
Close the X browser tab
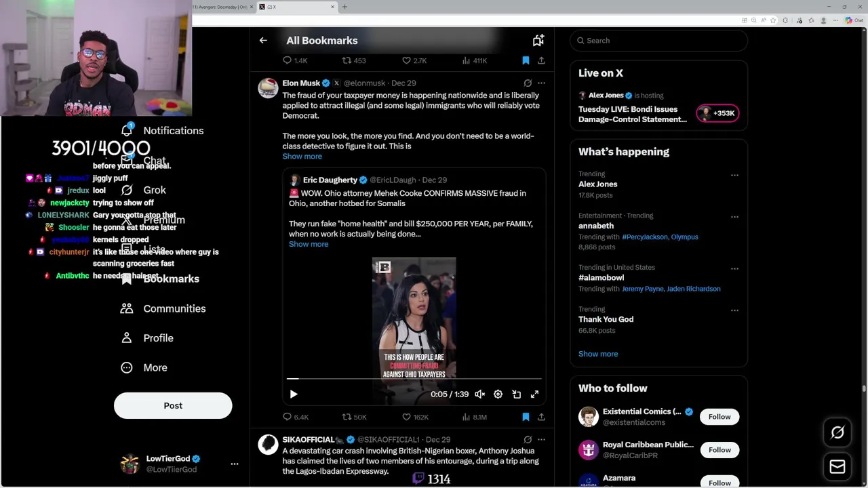(x=332, y=7)
